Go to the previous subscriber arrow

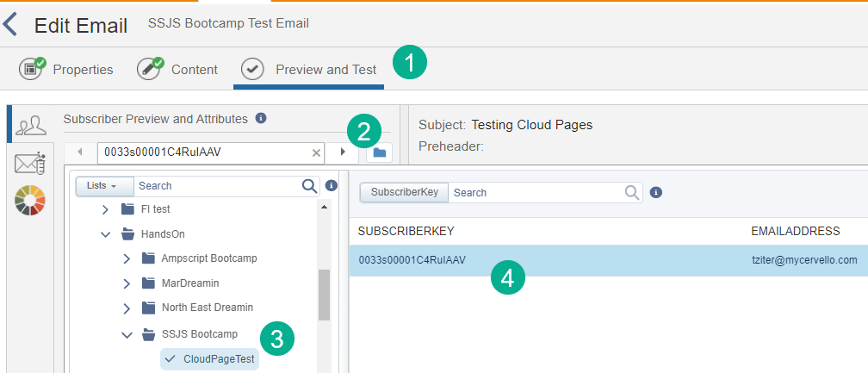(81, 152)
